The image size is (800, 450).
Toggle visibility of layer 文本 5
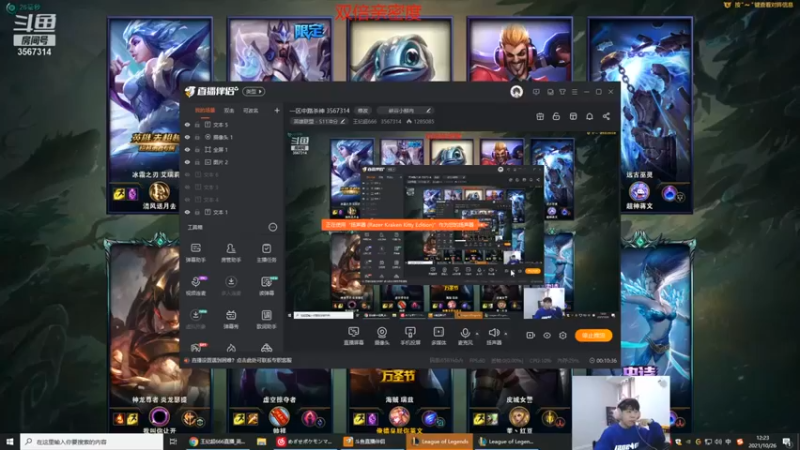coord(187,124)
